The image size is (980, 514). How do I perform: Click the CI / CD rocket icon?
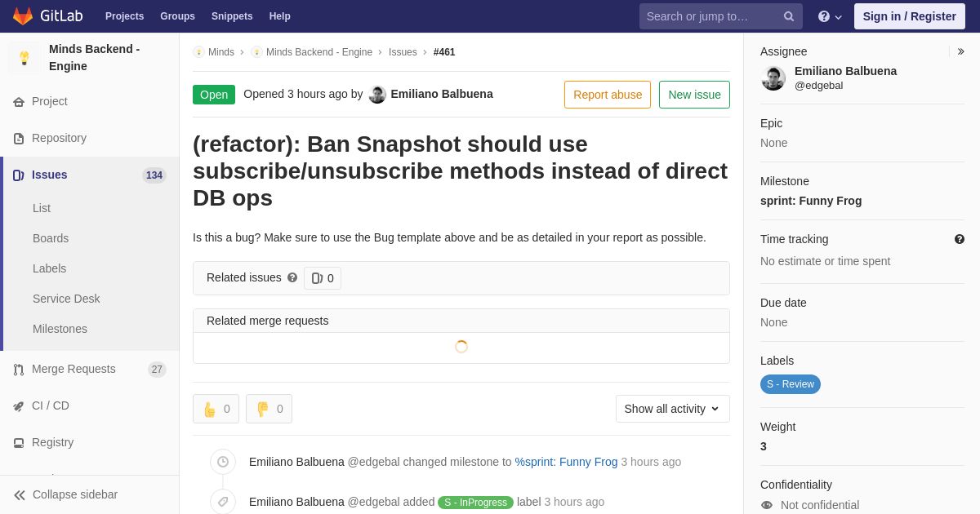pyautogui.click(x=19, y=406)
